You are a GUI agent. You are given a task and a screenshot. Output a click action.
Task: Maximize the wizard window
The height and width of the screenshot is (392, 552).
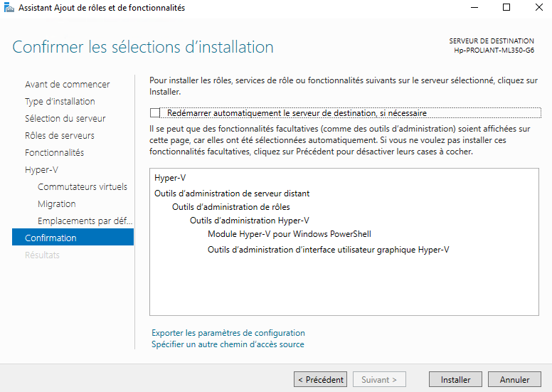tap(506, 8)
